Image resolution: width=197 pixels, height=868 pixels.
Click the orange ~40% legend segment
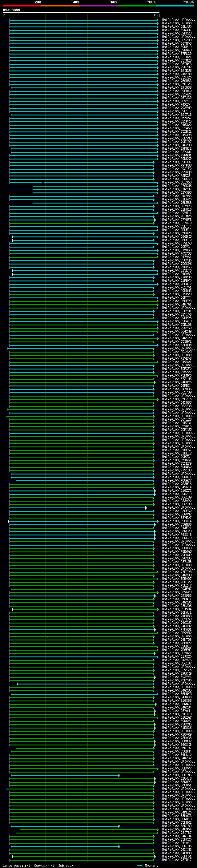[x=60, y=6]
